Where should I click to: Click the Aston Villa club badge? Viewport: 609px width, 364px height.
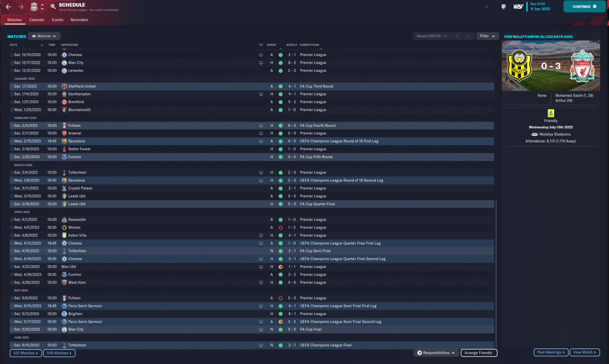[64, 235]
